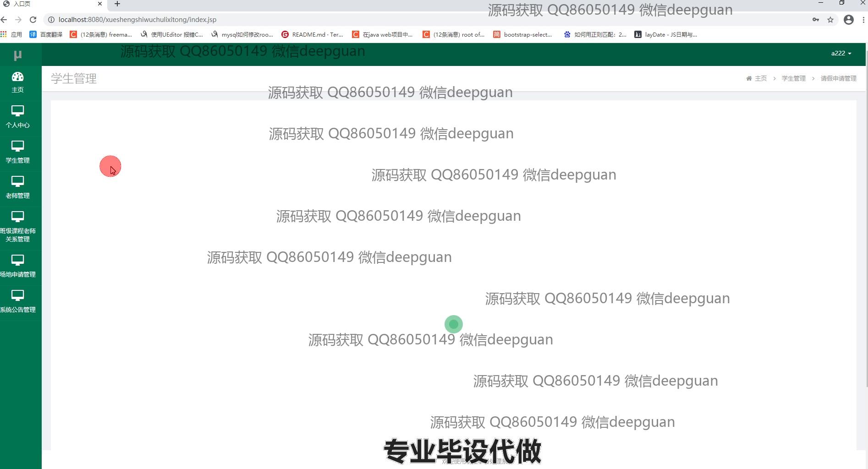Open the Chrome profile avatar icon
Viewport: 868px width, 469px height.
pos(849,20)
